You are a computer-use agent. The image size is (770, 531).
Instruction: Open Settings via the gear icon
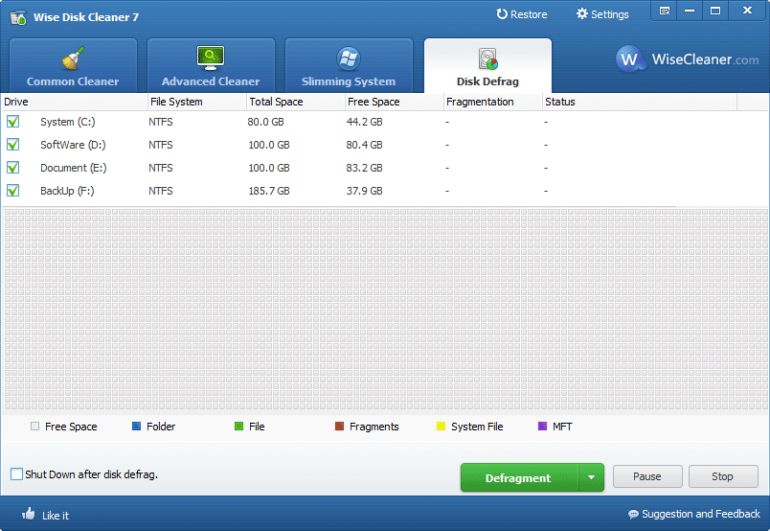pos(582,14)
